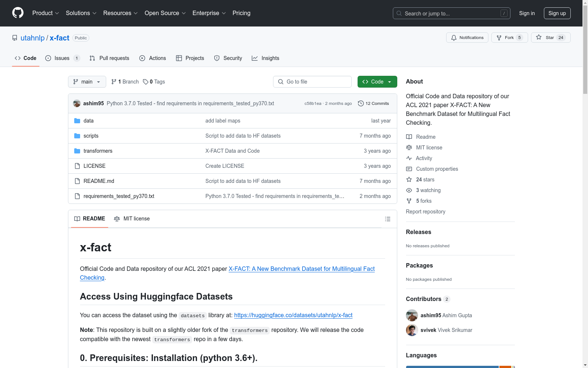View 3 watching list
The width and height of the screenshot is (588, 368).
point(423,190)
